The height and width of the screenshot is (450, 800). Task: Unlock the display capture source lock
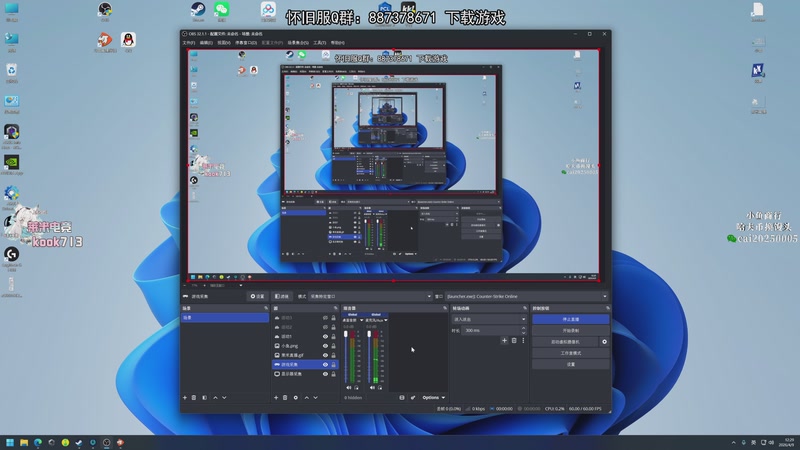click(x=334, y=374)
